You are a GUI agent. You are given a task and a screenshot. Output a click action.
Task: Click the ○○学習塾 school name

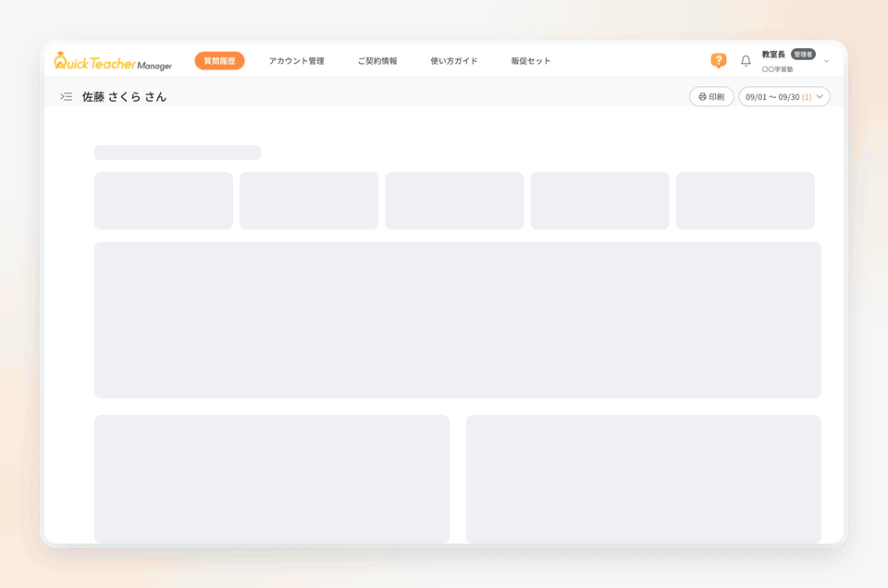tap(777, 69)
